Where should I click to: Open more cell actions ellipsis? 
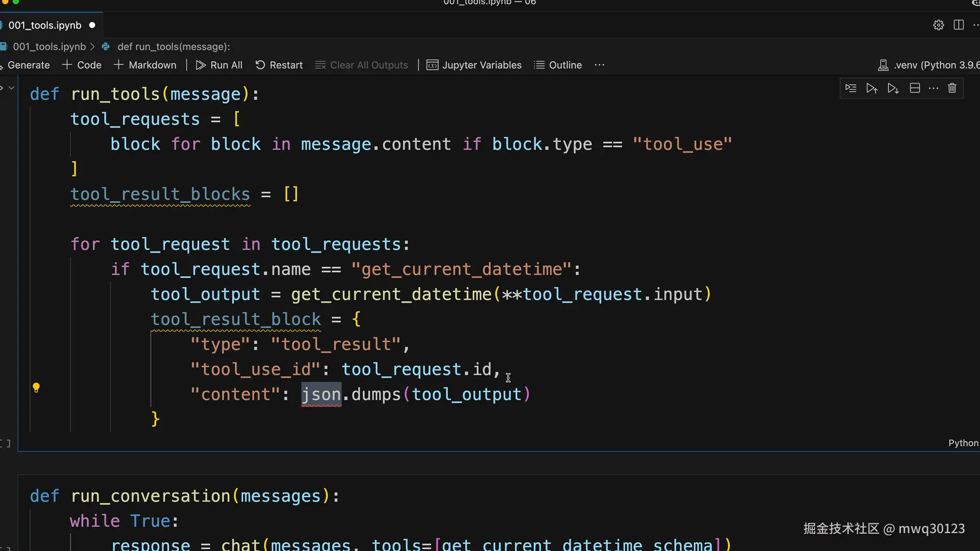pos(934,88)
